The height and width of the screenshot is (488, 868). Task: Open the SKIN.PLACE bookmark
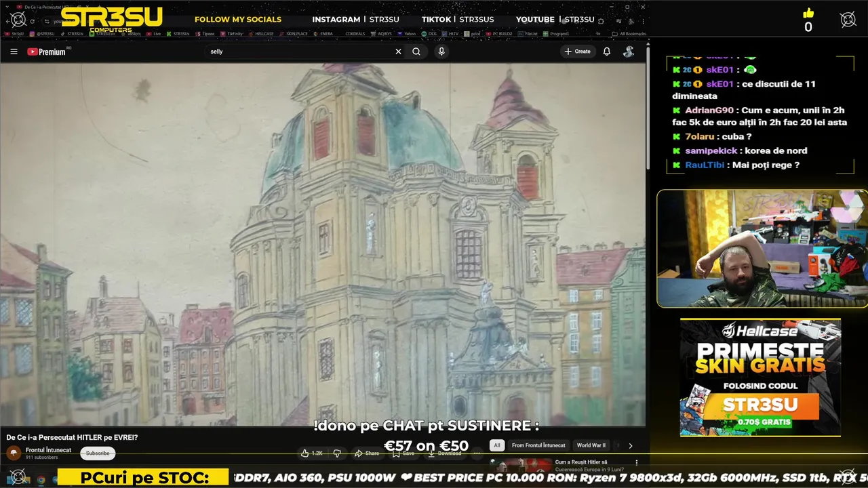point(293,33)
